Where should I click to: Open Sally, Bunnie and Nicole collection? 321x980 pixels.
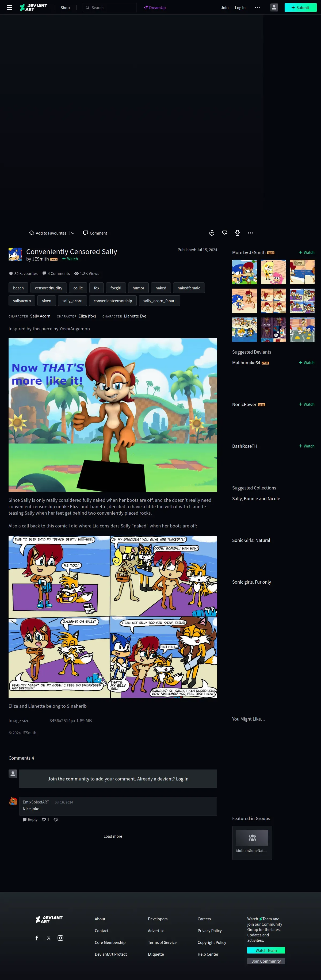tap(256, 499)
